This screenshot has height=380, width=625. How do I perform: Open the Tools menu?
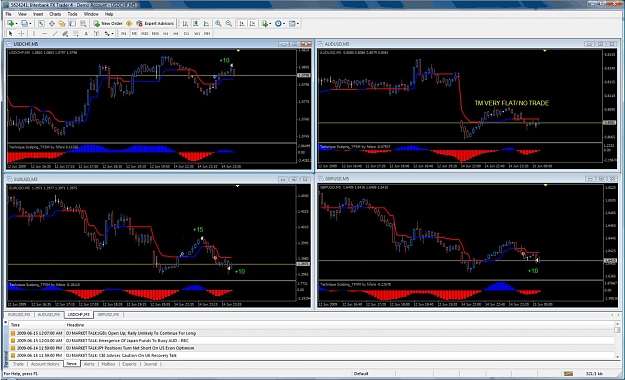coord(72,14)
